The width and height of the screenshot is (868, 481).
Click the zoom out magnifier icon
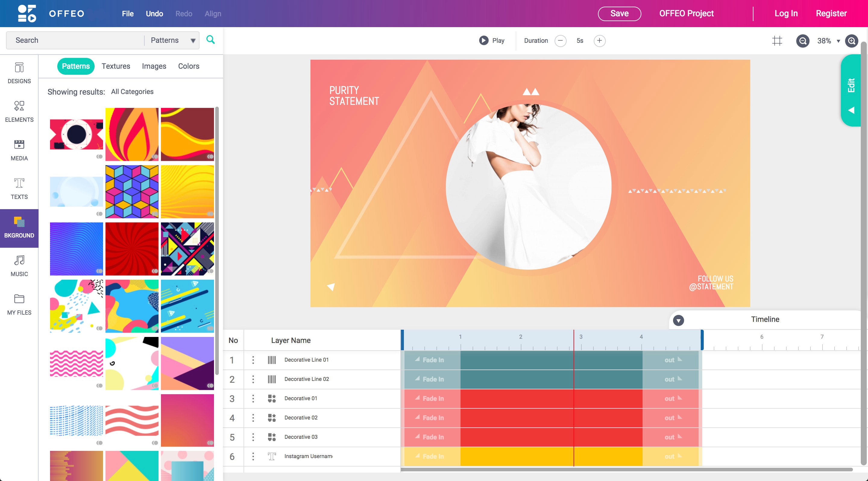click(803, 41)
